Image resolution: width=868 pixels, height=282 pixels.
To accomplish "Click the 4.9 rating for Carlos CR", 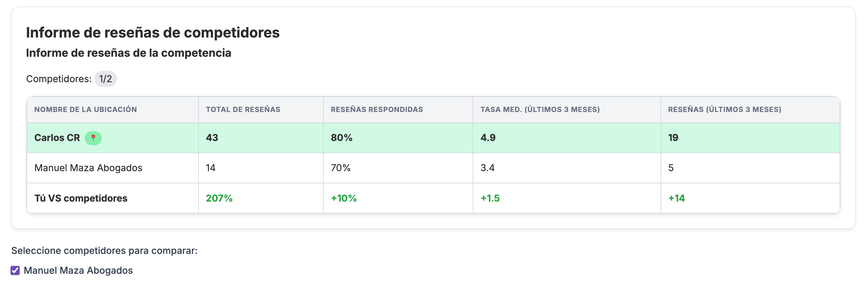I will click(488, 138).
